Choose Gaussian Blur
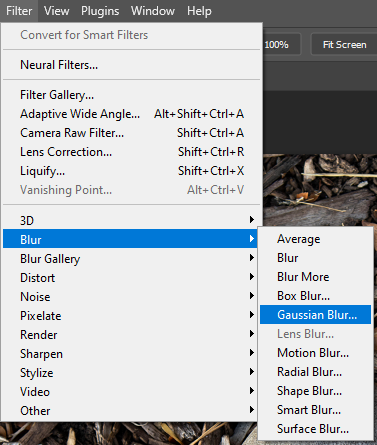377x445 pixels. (x=315, y=314)
